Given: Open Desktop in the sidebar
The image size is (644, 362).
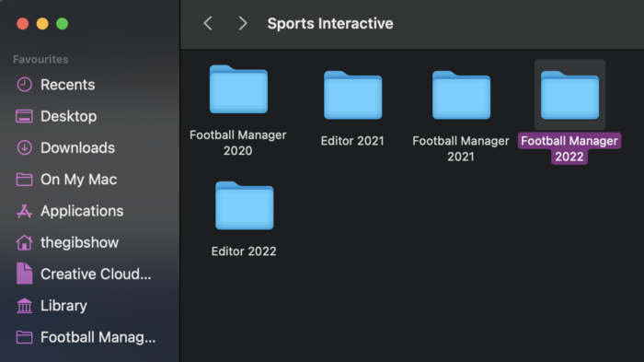Looking at the screenshot, I should (69, 116).
